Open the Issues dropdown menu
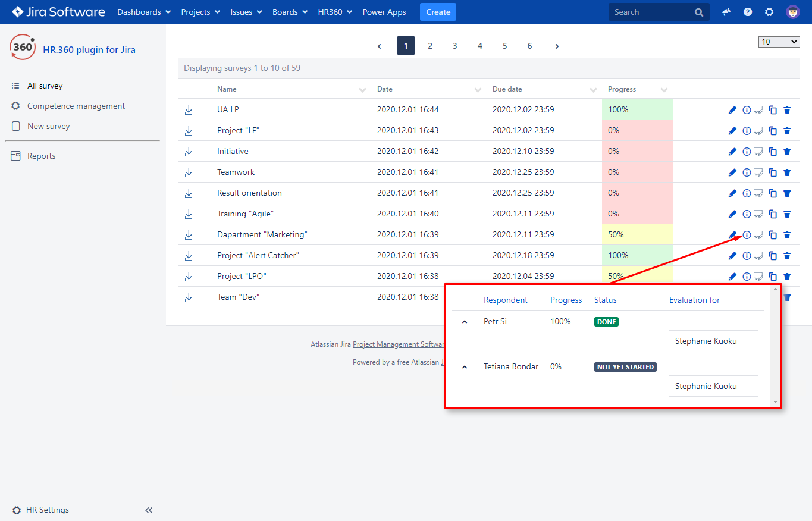 (x=246, y=12)
